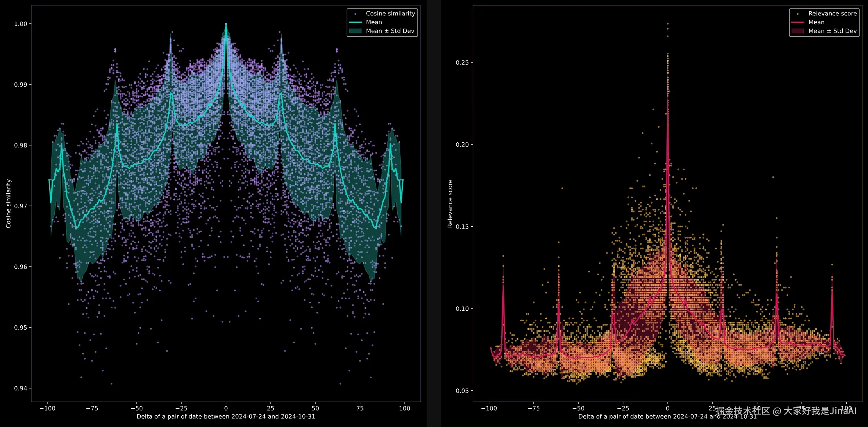Click x-axis title beneath the cosine similarity plot
The width and height of the screenshot is (868, 427).
(x=226, y=417)
